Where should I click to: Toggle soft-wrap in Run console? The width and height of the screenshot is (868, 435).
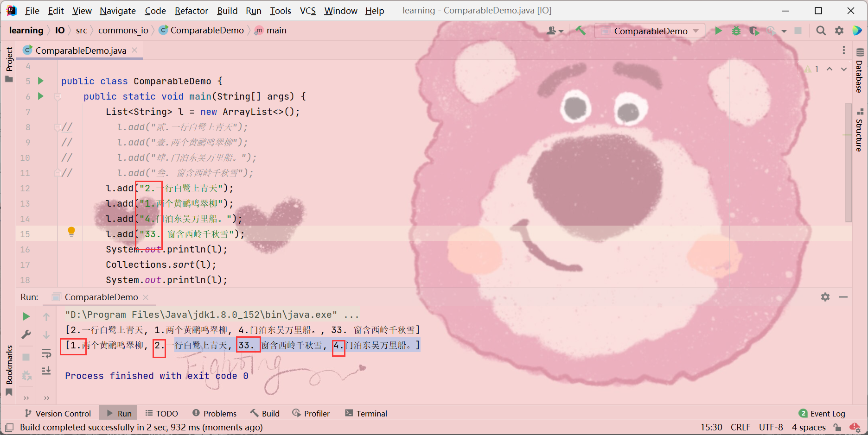[x=46, y=353]
